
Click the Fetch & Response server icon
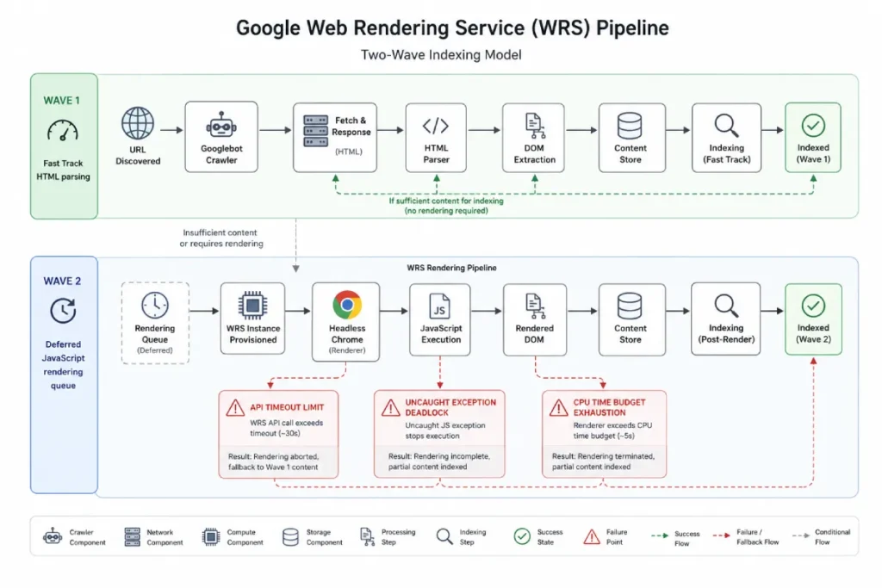coord(315,131)
